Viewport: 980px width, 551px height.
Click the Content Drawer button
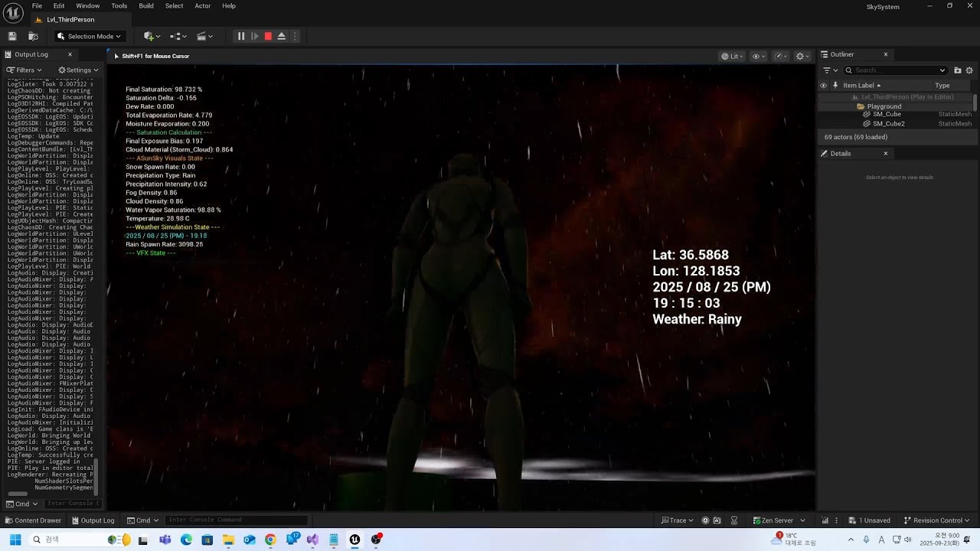[32, 520]
